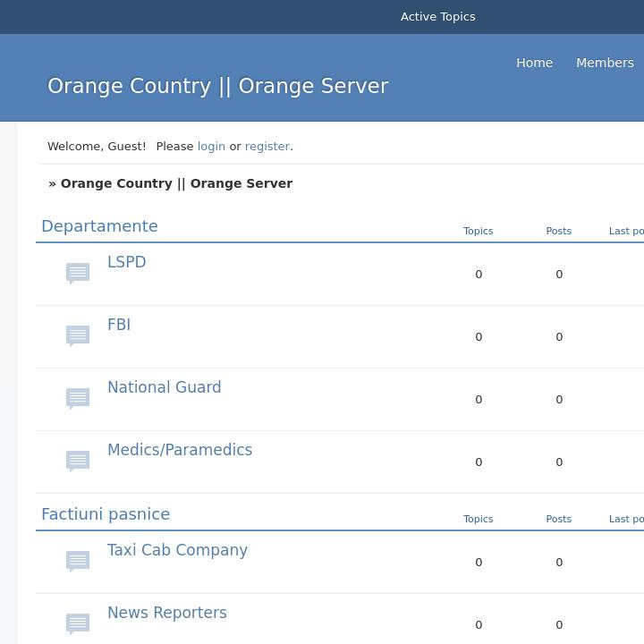644x644 pixels.
Task: Open Active Topics in top bar
Action: coord(437,16)
